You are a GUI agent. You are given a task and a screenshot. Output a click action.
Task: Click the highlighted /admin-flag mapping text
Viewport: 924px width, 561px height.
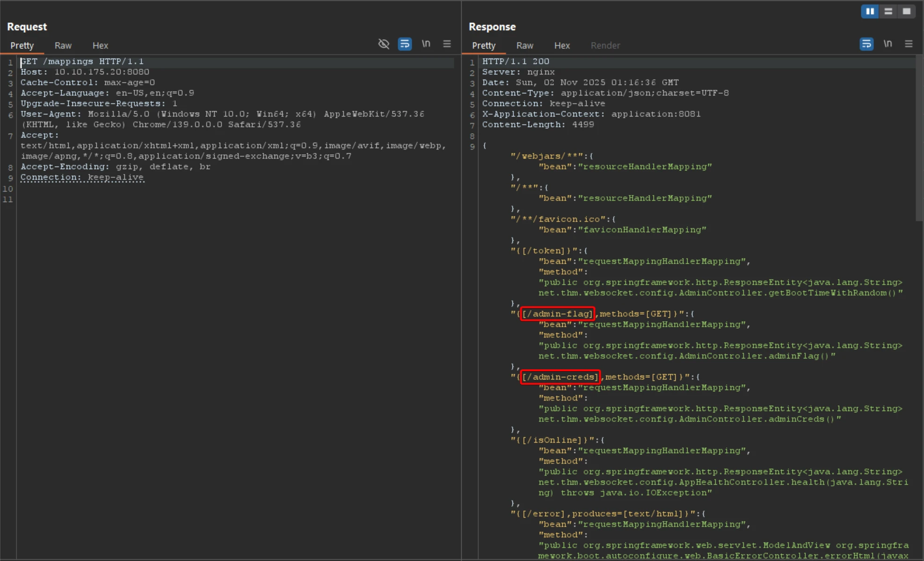click(x=557, y=314)
